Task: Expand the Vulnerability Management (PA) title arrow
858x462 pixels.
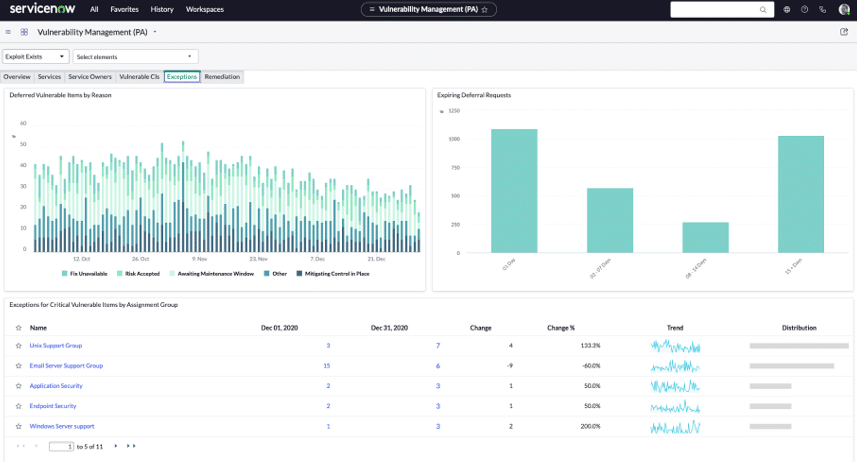Action: click(155, 32)
